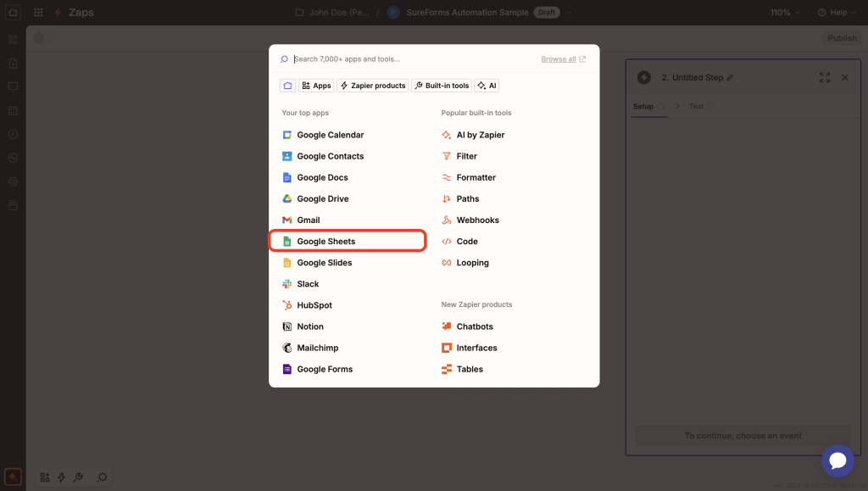Open the Browse all link
Screen dimensions: 868x491
[558, 59]
